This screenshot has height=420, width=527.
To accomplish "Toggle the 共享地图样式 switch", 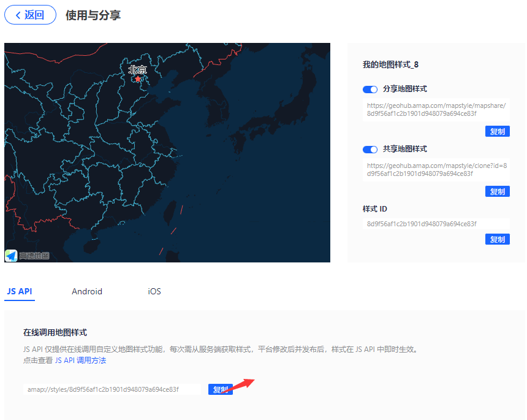I will (370, 150).
